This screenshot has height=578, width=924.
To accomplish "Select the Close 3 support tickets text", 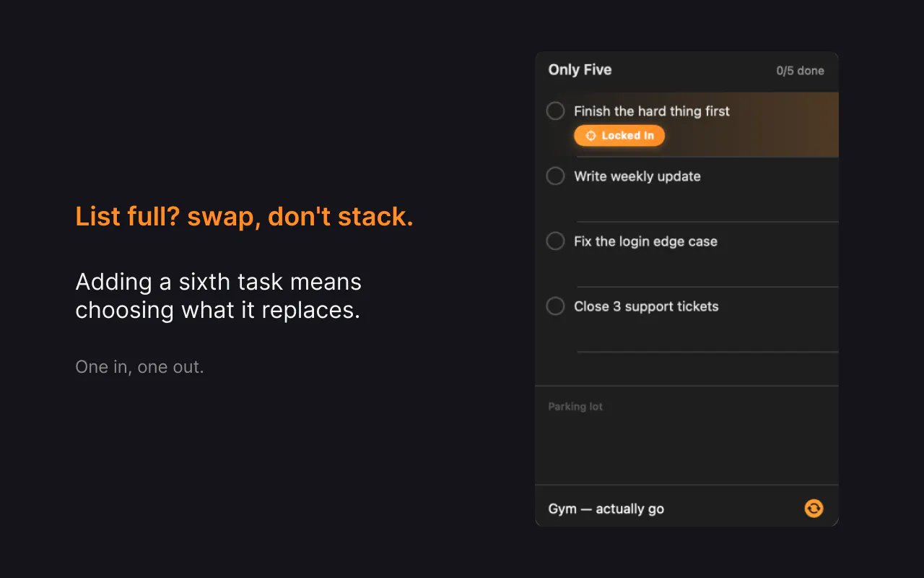I will tap(646, 306).
